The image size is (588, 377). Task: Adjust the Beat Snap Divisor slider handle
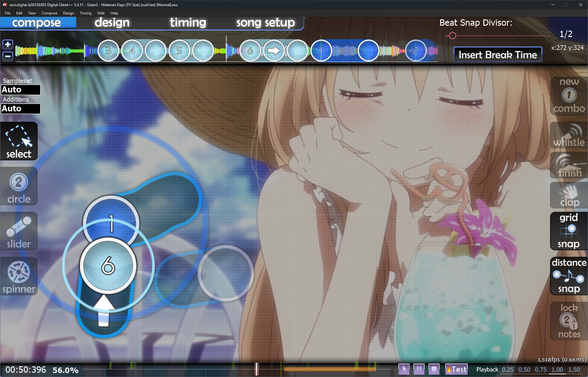coord(452,36)
